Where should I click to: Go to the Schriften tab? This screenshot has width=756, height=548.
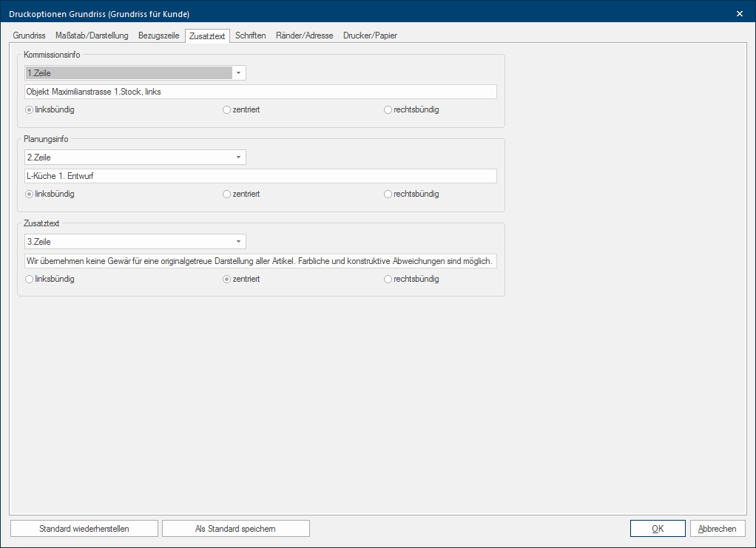tap(250, 35)
